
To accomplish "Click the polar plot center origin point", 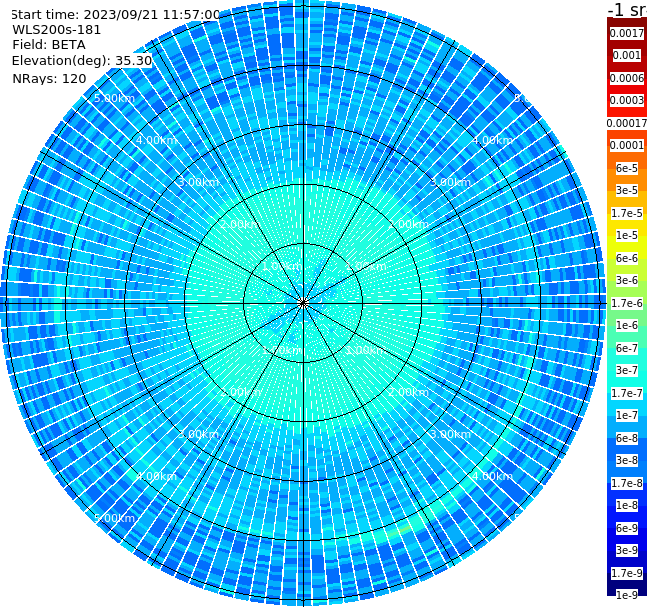I will point(303,303).
